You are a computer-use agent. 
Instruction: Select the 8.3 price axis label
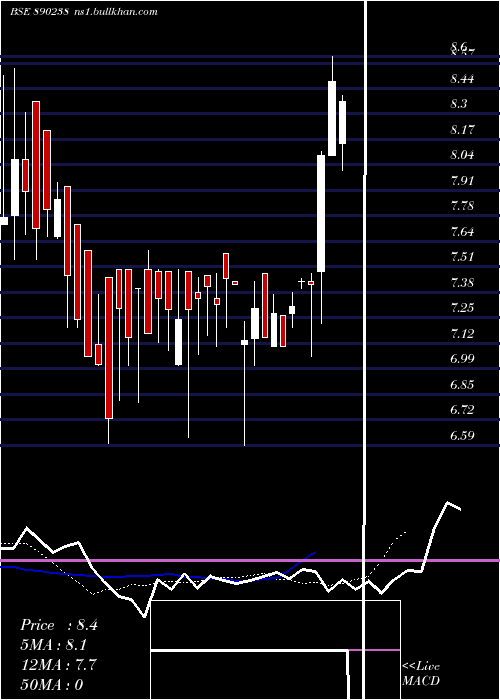459,104
